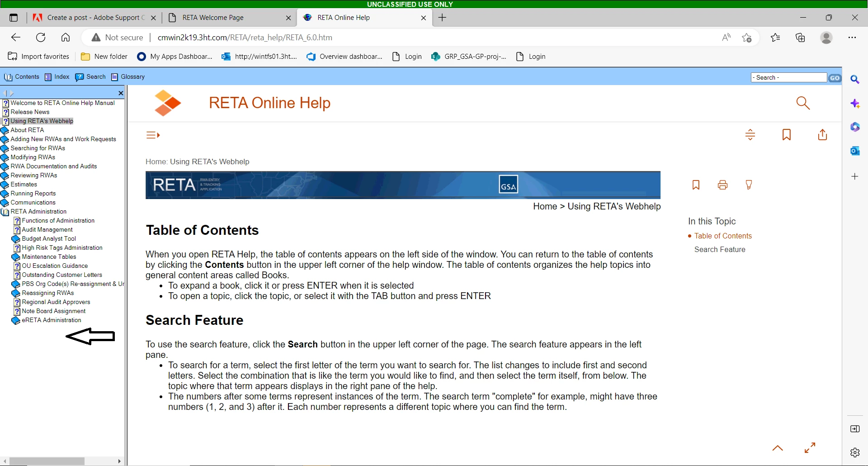
Task: Click the top orange bookmark icon
Action: tap(787, 134)
